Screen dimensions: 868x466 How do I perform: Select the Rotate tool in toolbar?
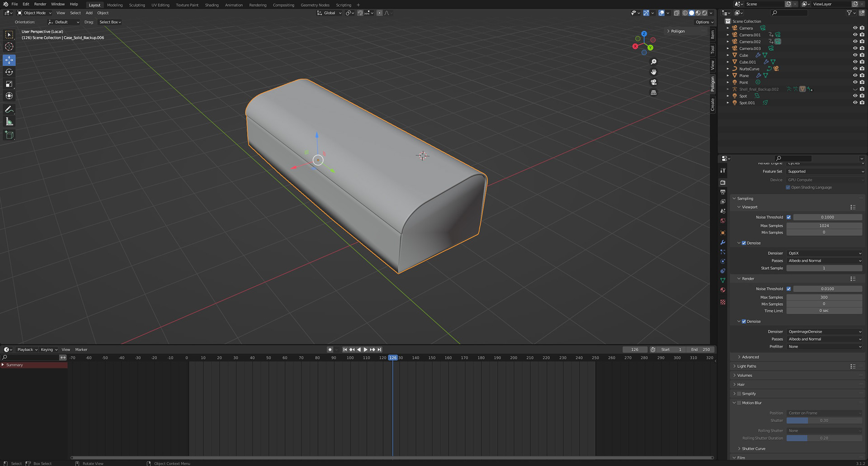[9, 72]
